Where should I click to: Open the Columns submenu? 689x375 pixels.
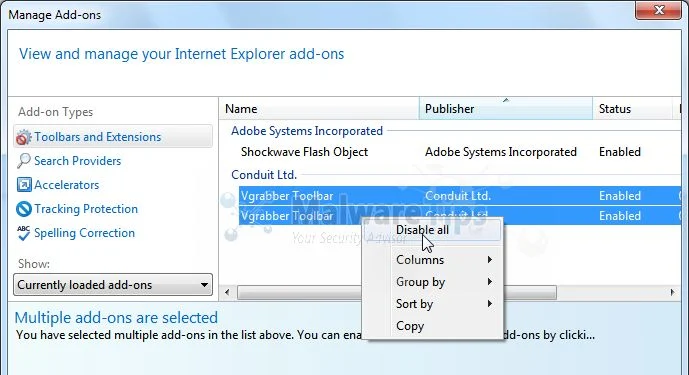click(x=433, y=260)
